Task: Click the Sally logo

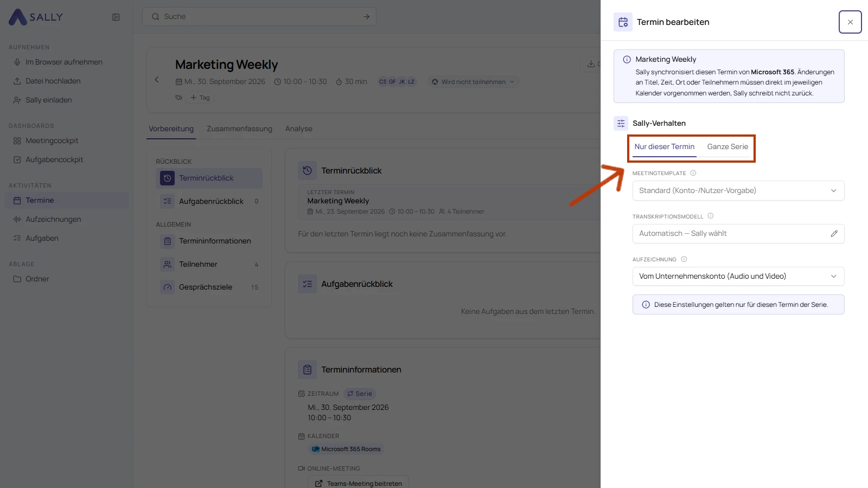Action: pos(36,17)
